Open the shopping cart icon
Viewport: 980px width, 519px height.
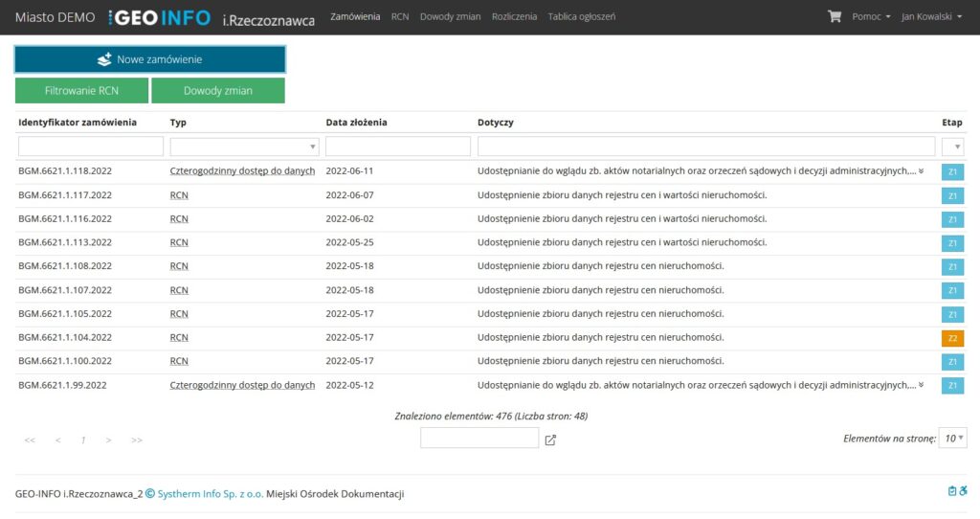[834, 16]
